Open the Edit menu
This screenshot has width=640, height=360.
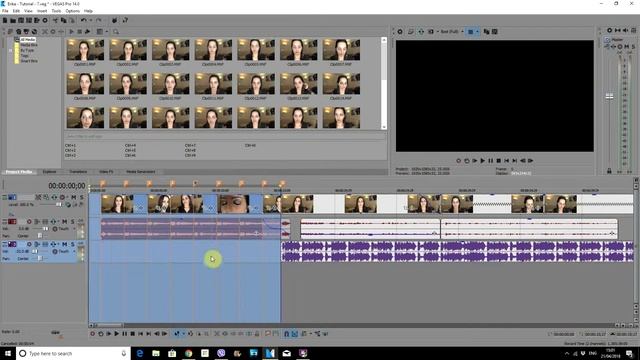click(16, 11)
